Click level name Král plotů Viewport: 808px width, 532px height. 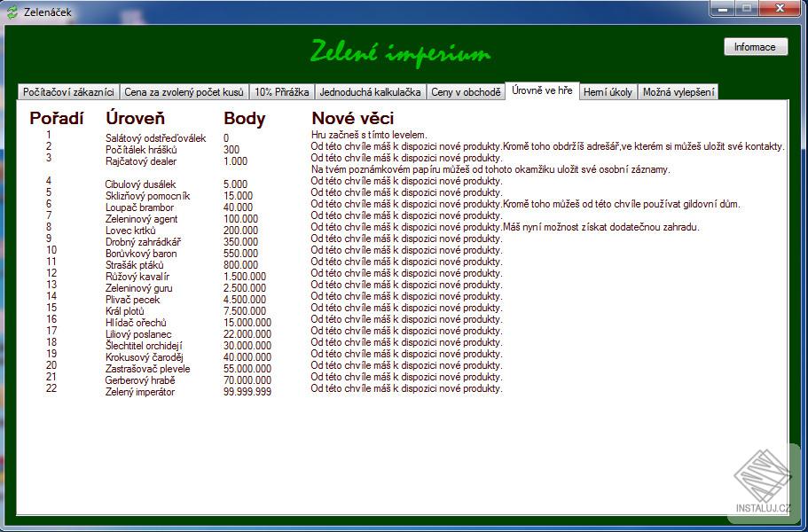(125, 311)
